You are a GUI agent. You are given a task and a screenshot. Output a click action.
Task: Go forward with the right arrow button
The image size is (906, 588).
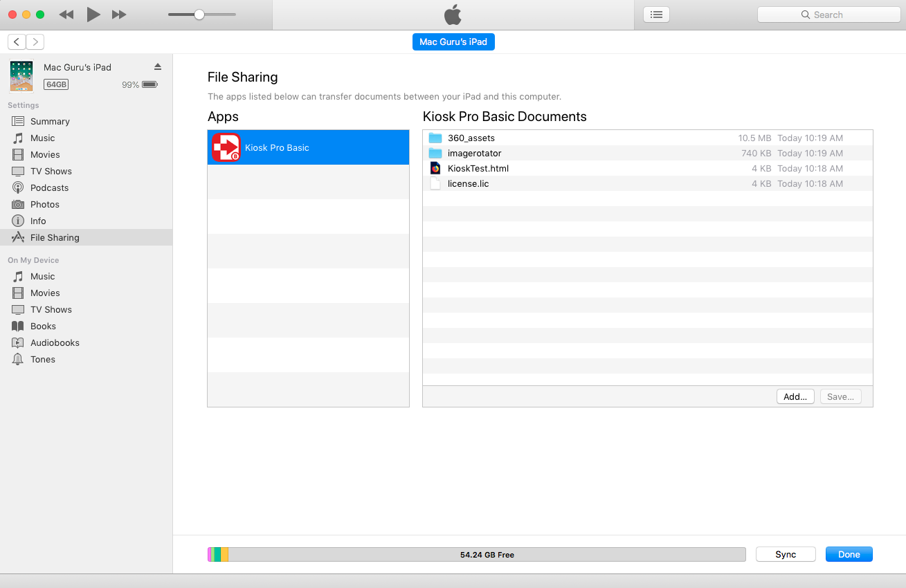[35, 42]
